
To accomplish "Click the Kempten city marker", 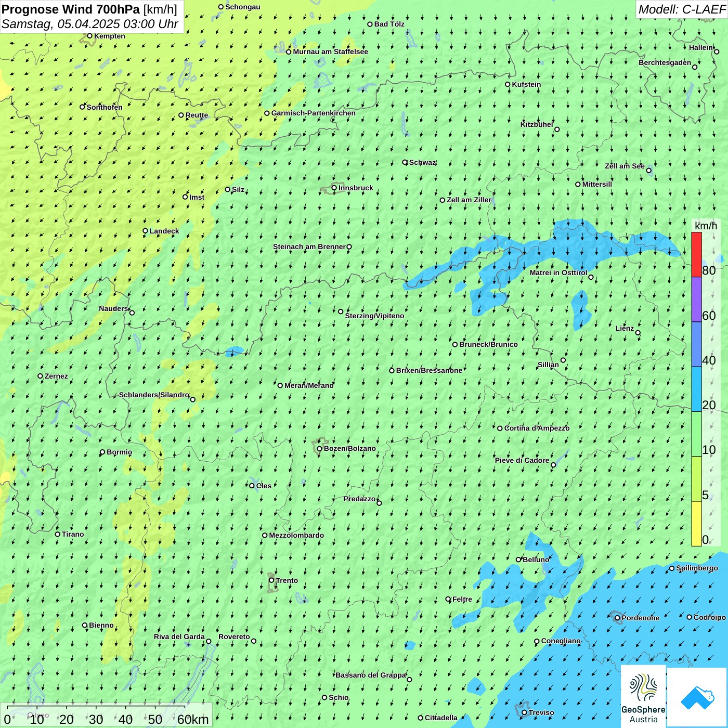I will point(89,36).
